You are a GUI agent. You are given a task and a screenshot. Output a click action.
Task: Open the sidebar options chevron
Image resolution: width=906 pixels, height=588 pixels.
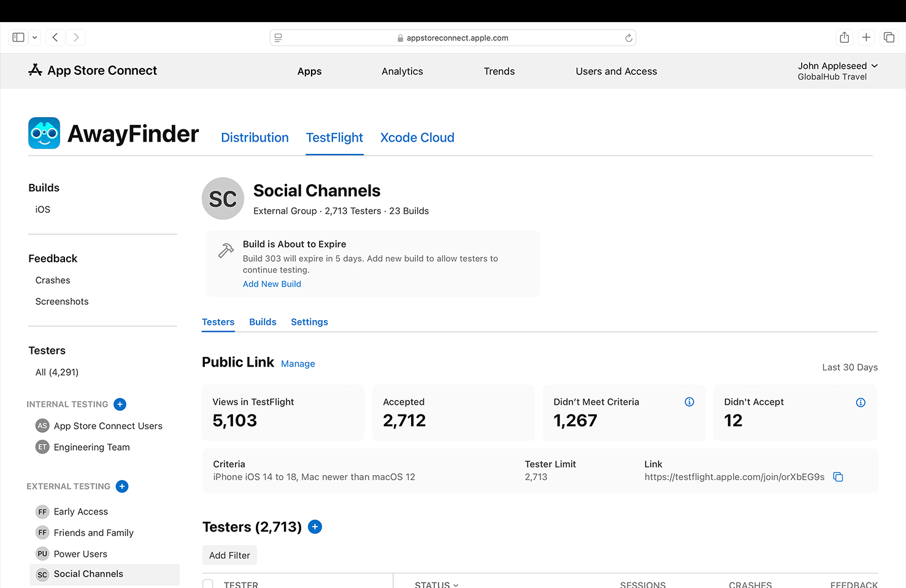click(34, 37)
